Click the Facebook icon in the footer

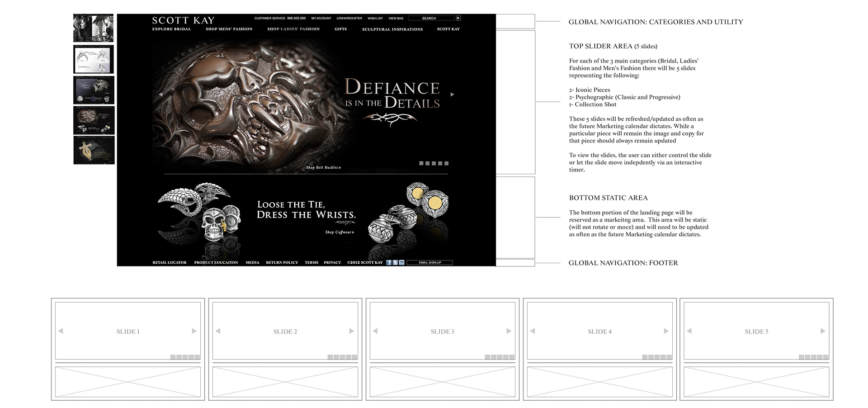(x=389, y=262)
